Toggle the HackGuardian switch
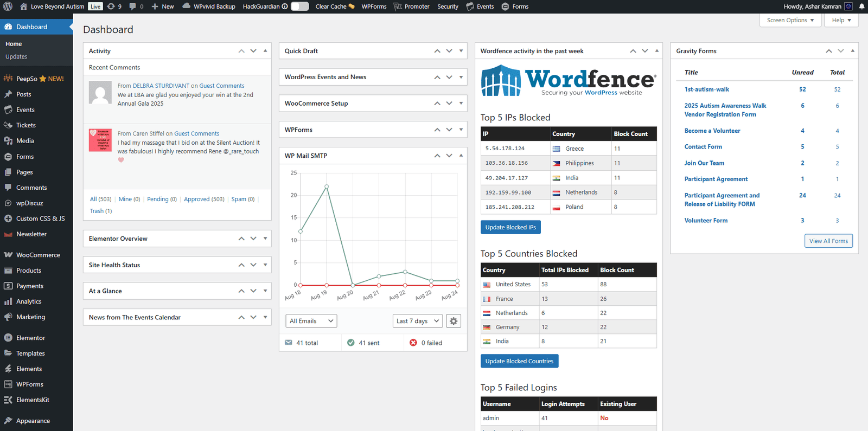This screenshot has width=868, height=431. click(299, 7)
